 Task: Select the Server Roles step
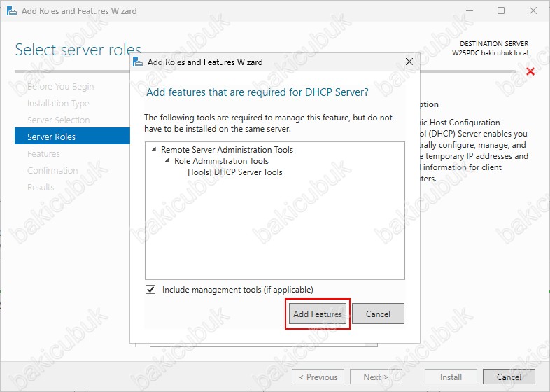[72, 136]
